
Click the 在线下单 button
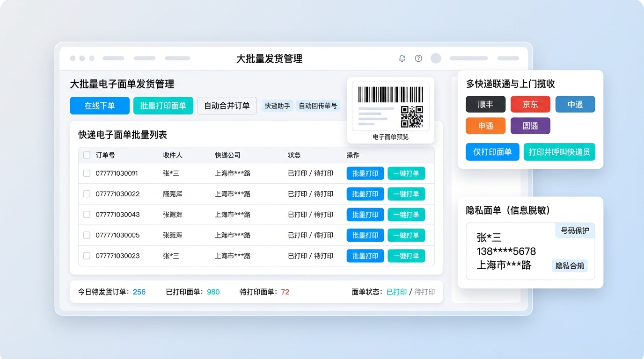100,106
